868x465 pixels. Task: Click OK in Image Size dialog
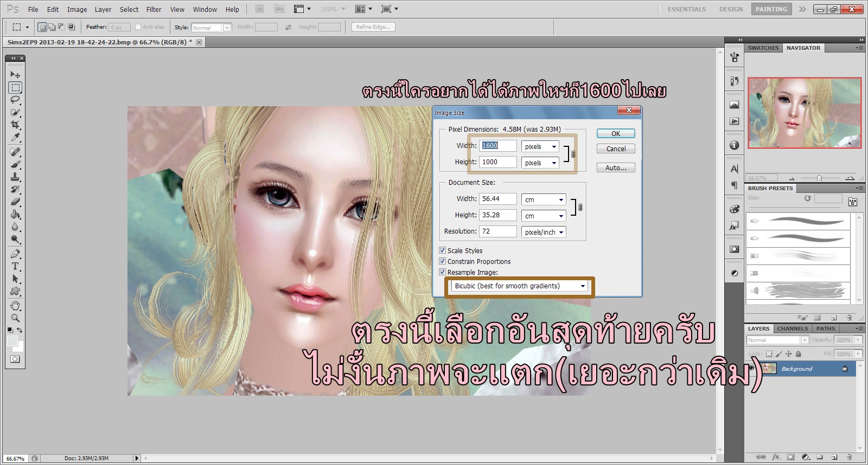point(616,133)
